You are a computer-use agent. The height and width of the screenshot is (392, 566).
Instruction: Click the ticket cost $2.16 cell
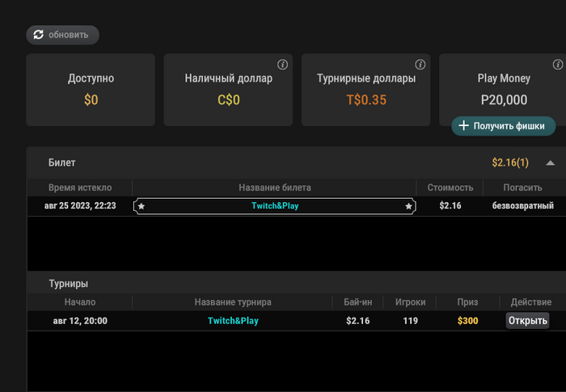pyautogui.click(x=450, y=206)
